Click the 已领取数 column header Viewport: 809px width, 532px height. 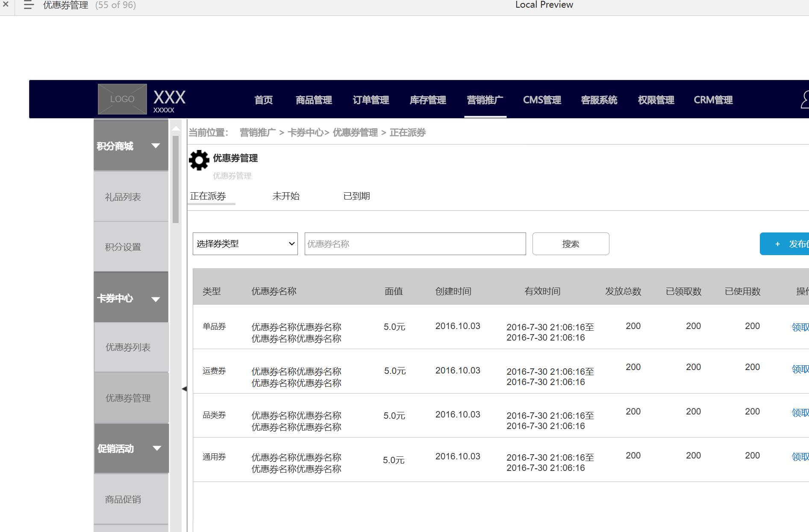684,291
